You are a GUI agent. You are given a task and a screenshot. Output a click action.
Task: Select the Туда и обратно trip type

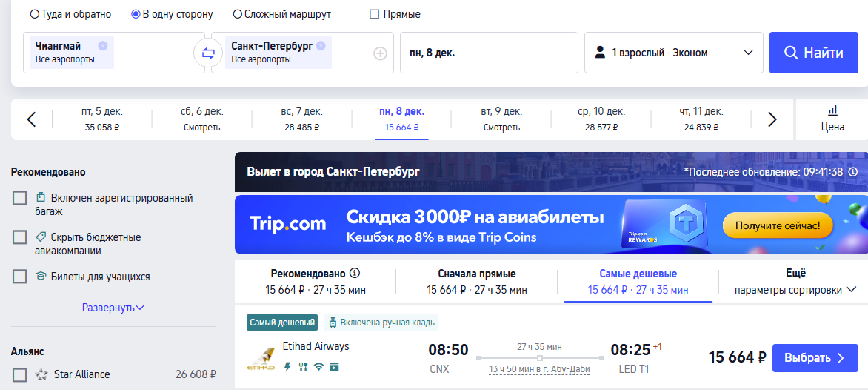pyautogui.click(x=35, y=14)
